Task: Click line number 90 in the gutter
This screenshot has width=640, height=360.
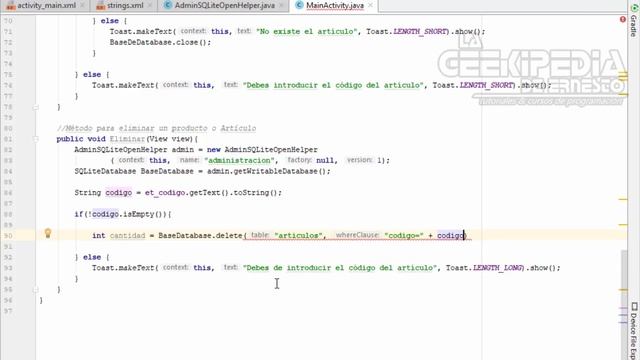Action: [x=9, y=236]
